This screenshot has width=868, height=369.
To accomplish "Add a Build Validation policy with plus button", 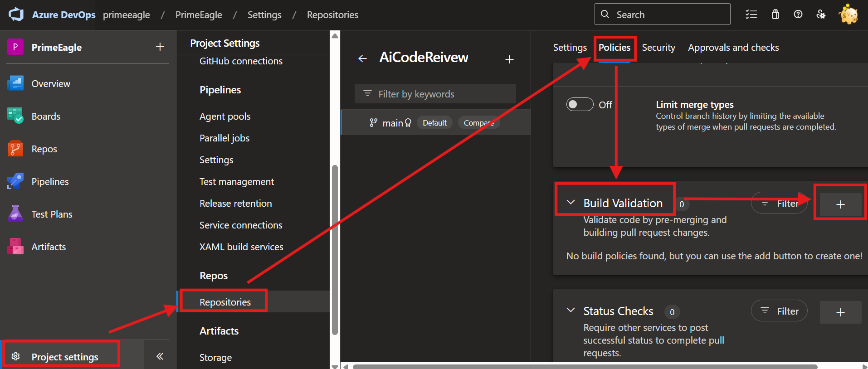I will (x=840, y=204).
